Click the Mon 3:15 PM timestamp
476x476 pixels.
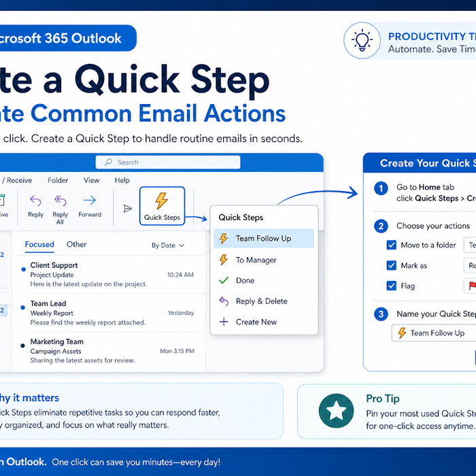[x=177, y=351]
